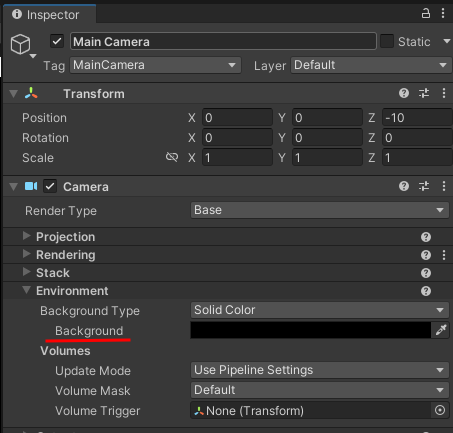Expand the Stack section
Image resolution: width=453 pixels, height=433 pixels.
pos(26,272)
